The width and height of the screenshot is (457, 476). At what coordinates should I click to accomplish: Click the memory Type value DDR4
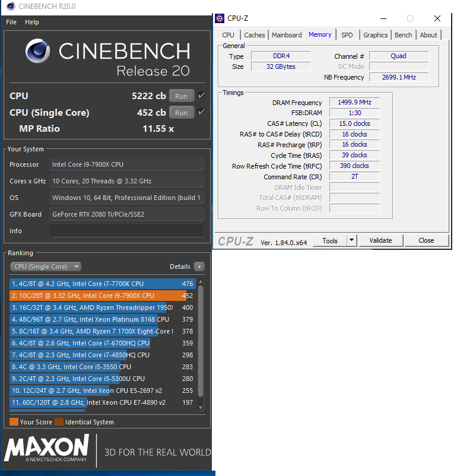[x=281, y=56]
